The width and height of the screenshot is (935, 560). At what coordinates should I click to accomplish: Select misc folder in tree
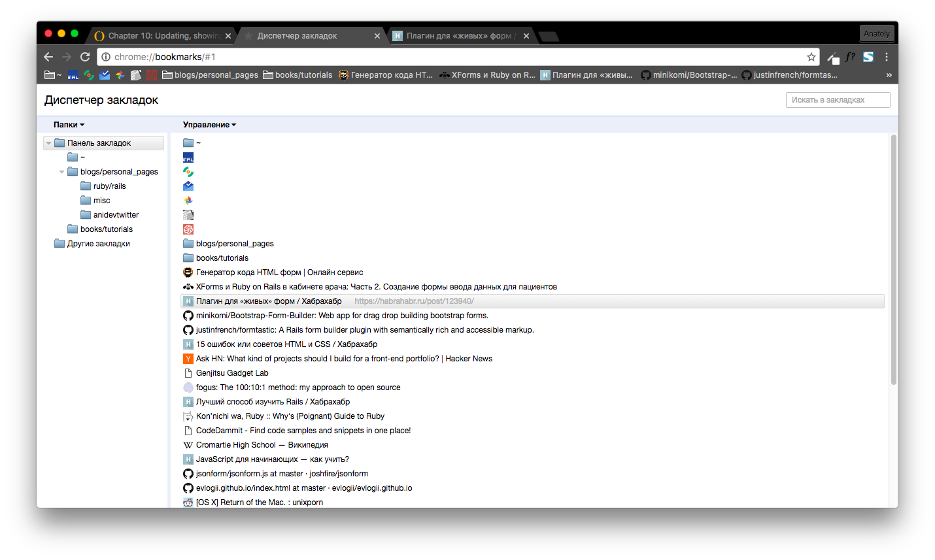(95, 201)
